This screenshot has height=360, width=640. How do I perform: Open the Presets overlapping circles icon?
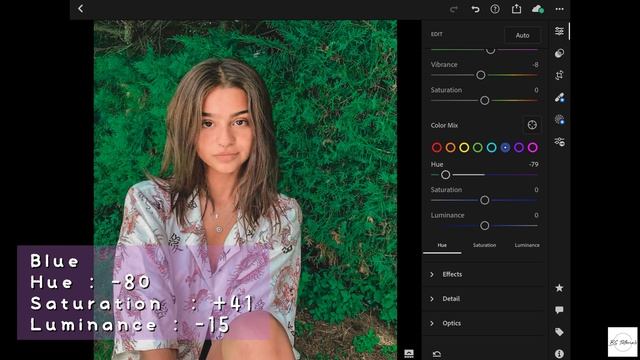(x=559, y=53)
